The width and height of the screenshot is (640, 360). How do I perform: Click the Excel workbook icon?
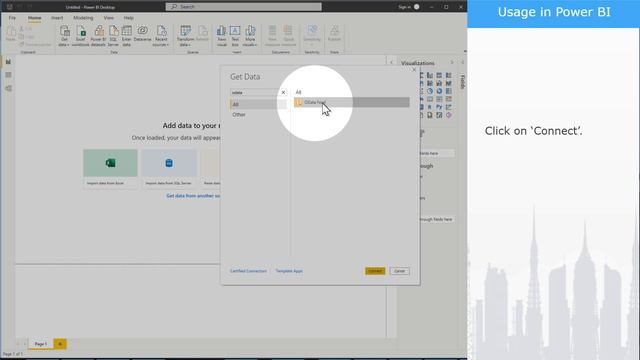(80, 36)
